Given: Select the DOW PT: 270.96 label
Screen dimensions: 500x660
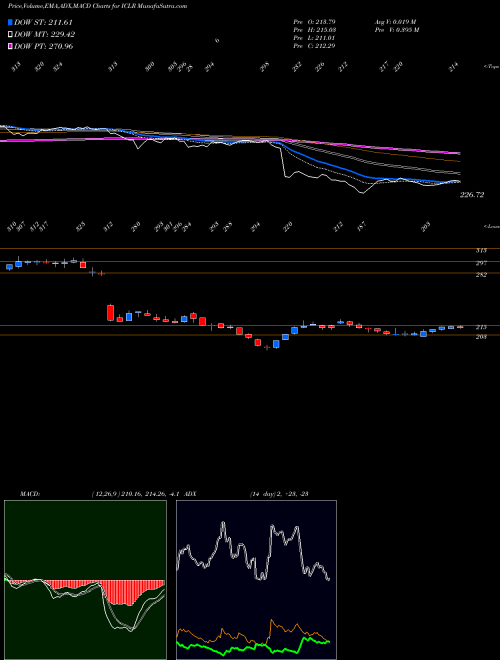Looking at the screenshot, I should (x=43, y=46).
